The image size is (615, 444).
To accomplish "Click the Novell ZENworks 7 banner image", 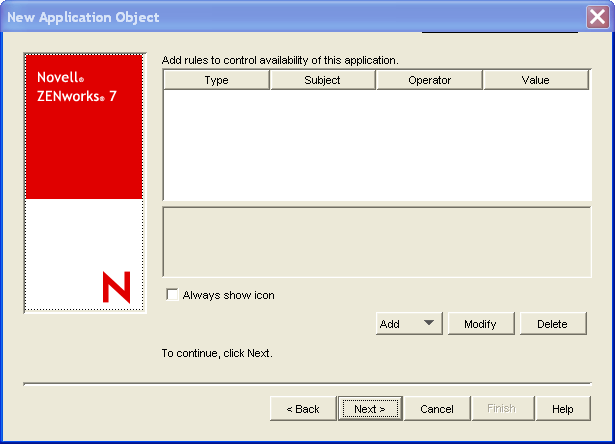I will tap(84, 182).
